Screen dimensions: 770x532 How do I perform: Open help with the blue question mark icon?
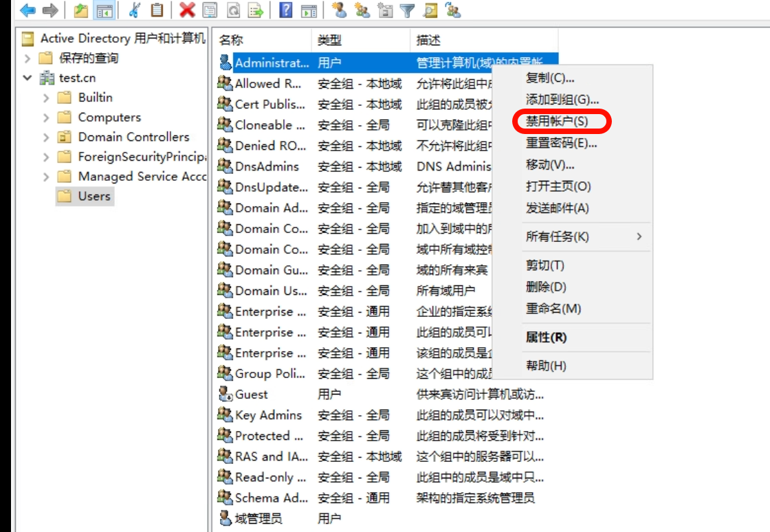(286, 10)
